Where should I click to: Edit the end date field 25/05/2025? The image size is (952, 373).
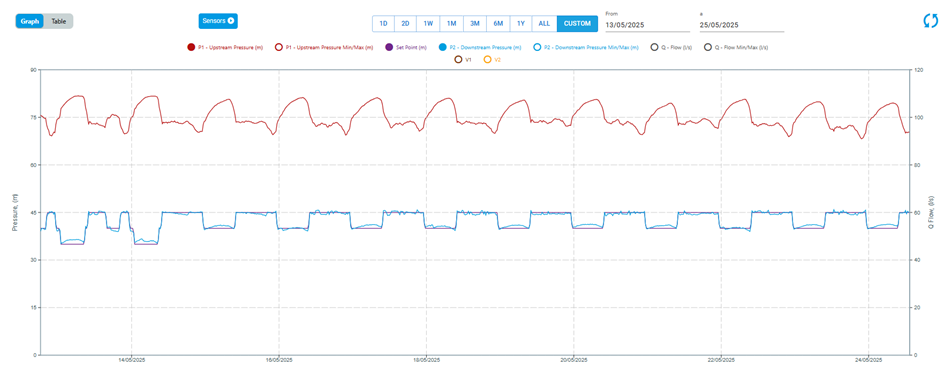point(741,25)
